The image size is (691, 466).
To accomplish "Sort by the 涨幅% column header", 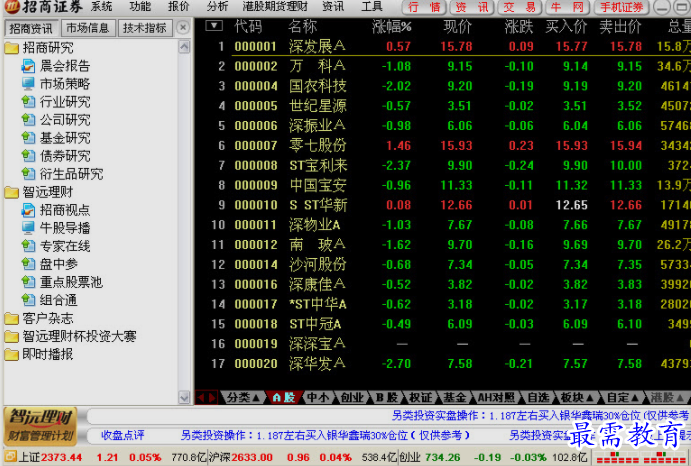I will pyautogui.click(x=391, y=27).
